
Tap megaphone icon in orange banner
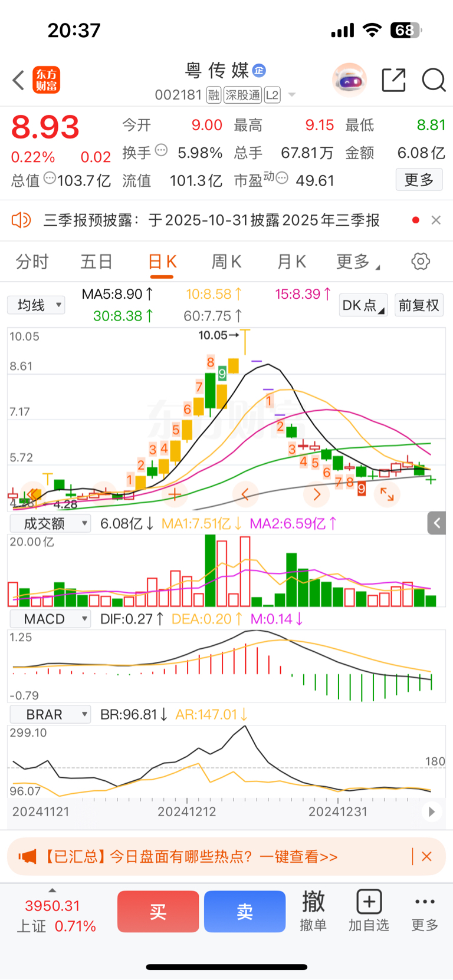coord(27,856)
